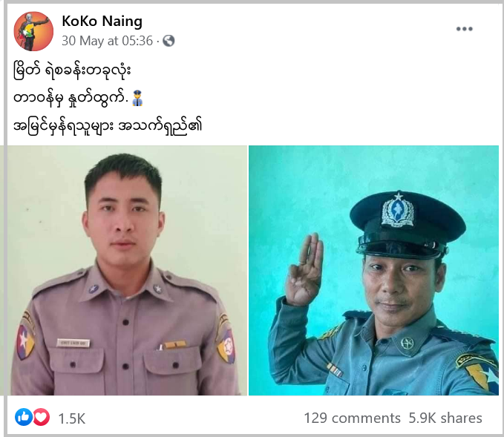Click the KoKo Naing profile name
This screenshot has width=504, height=437.
(x=102, y=22)
